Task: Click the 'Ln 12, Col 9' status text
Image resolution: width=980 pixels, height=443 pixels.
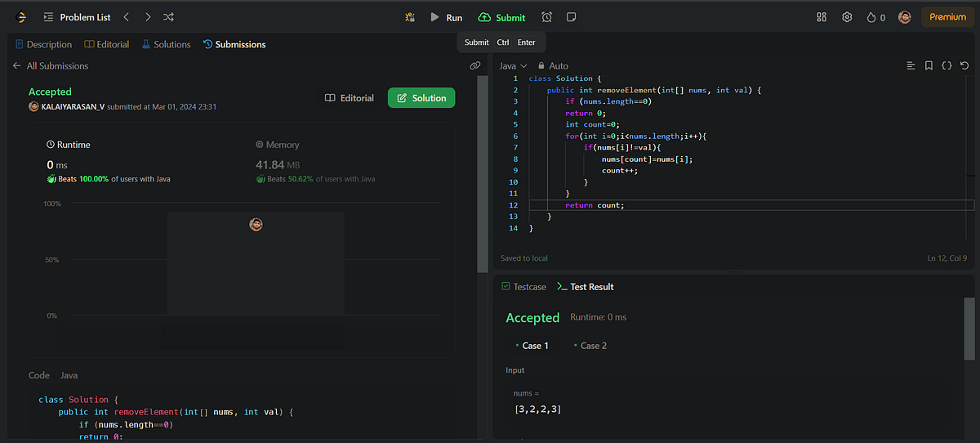Action: [x=947, y=258]
